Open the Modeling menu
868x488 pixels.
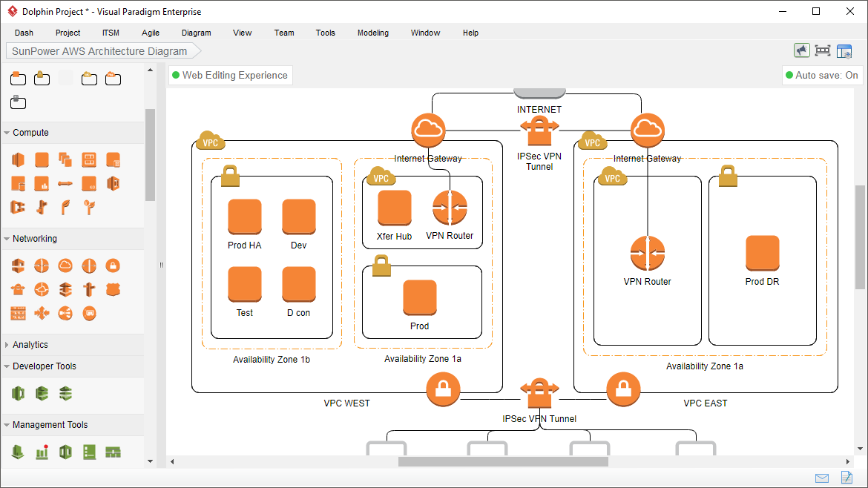pyautogui.click(x=372, y=33)
